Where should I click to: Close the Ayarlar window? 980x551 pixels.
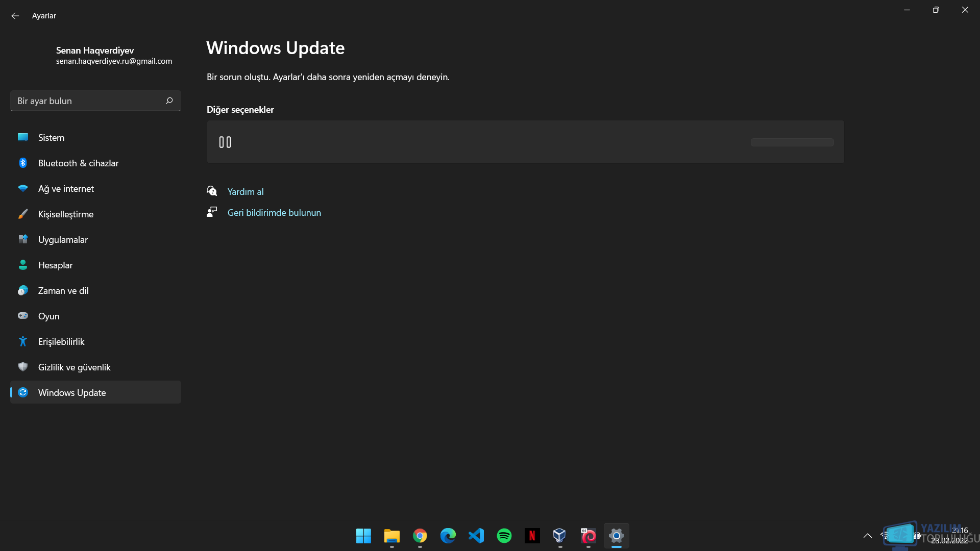point(965,10)
